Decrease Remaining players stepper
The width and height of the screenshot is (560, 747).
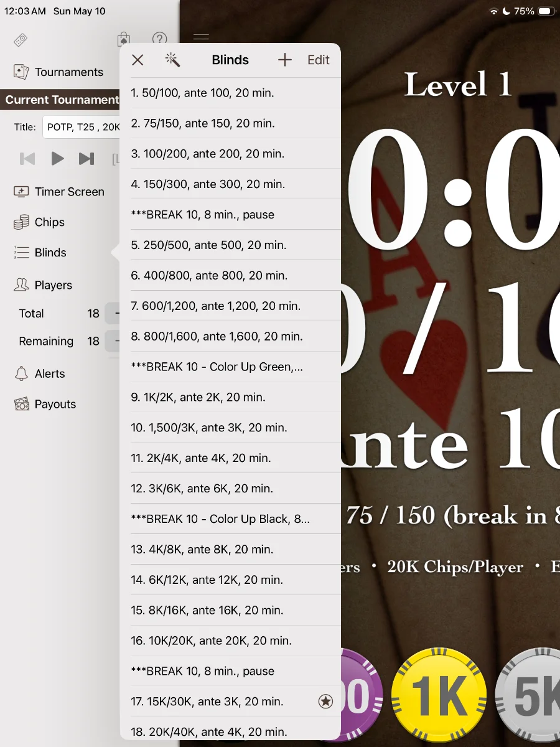tap(112, 341)
